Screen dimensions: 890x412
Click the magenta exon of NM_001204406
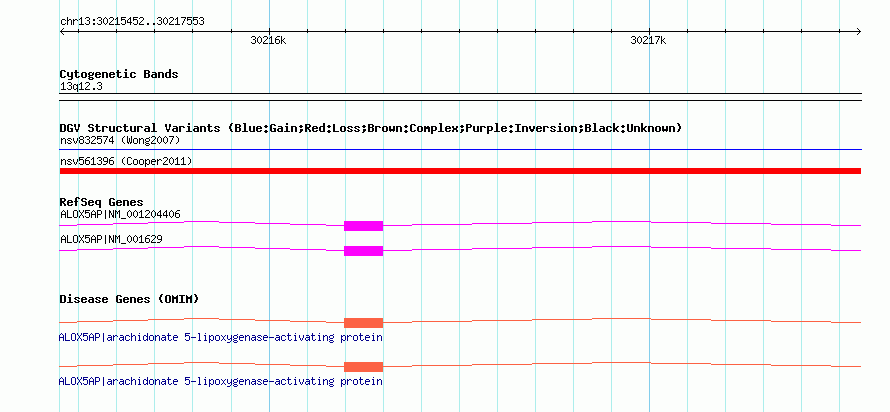(x=363, y=226)
